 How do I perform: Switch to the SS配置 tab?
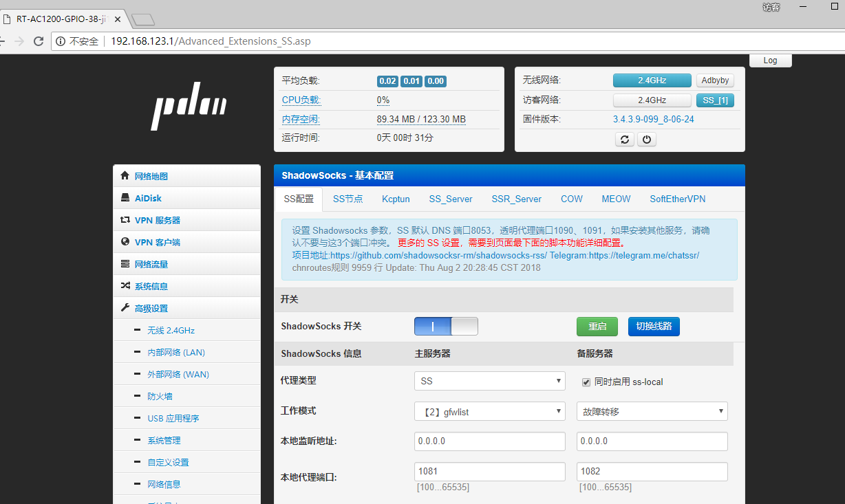click(299, 199)
